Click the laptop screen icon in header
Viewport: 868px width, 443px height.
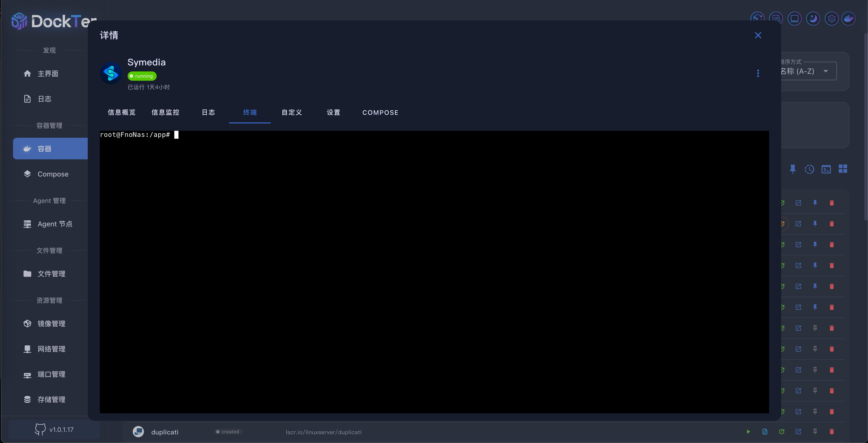point(794,19)
